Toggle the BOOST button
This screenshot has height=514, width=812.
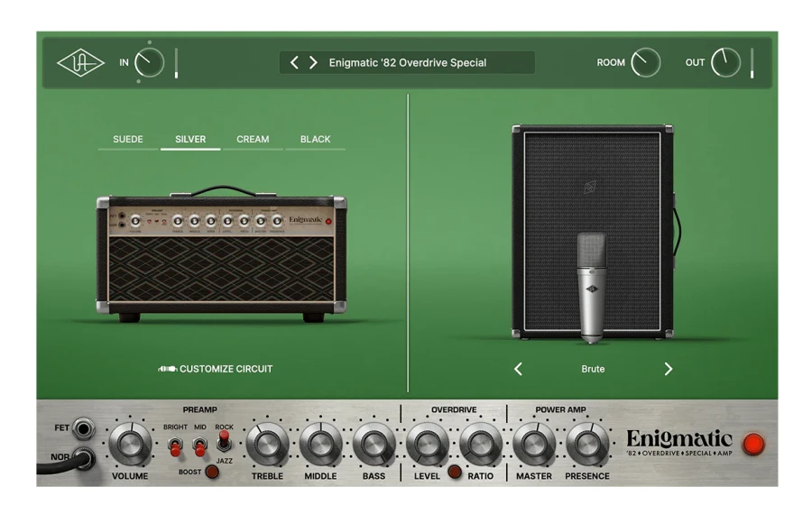click(x=212, y=472)
